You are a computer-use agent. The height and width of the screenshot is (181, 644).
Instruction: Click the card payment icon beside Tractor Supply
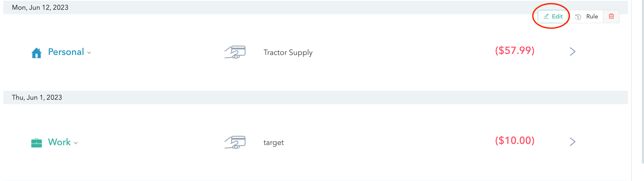click(x=235, y=52)
